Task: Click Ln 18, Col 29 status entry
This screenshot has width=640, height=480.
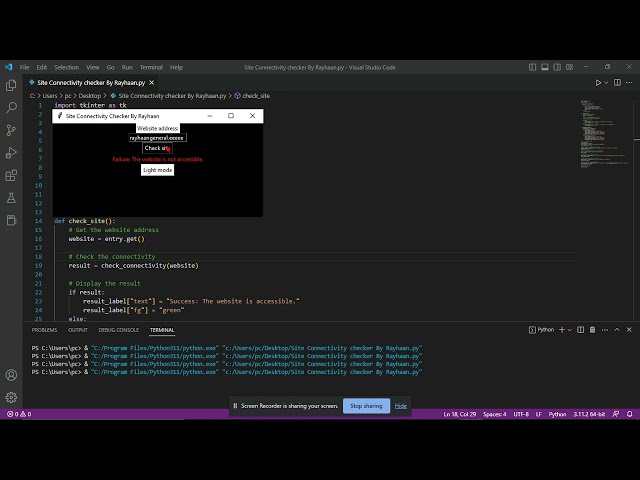Action: [460, 414]
